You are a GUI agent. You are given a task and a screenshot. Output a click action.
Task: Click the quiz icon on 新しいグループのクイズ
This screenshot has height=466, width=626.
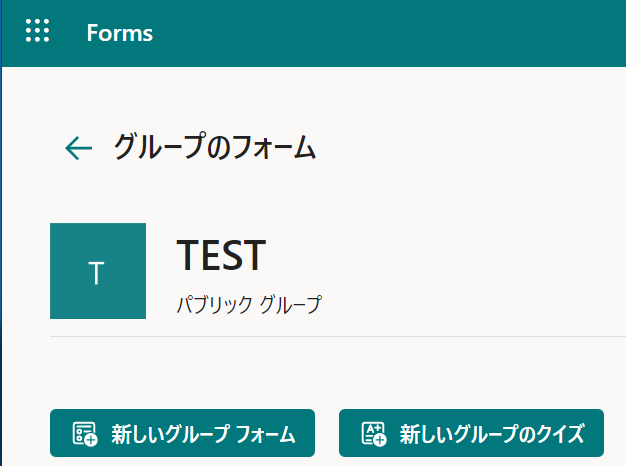[x=373, y=434]
